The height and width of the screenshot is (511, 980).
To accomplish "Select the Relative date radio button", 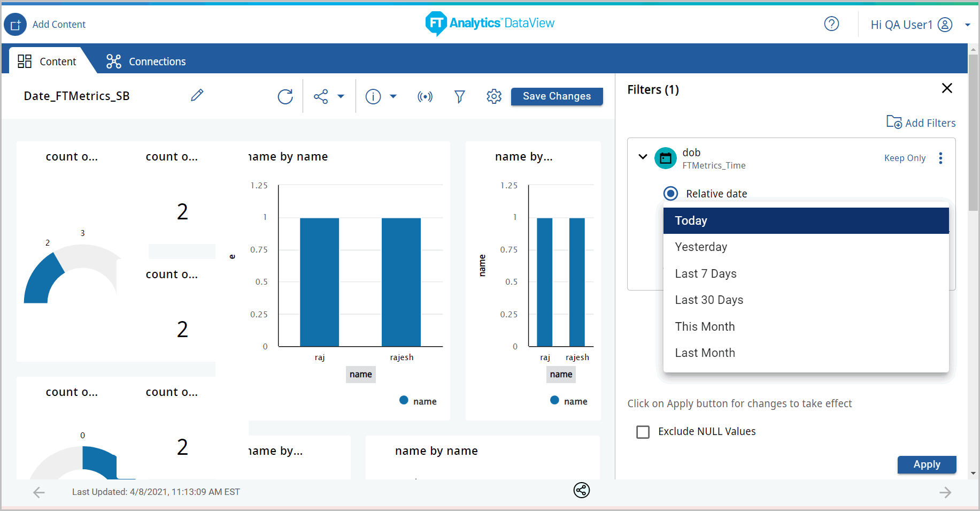I will [x=670, y=193].
